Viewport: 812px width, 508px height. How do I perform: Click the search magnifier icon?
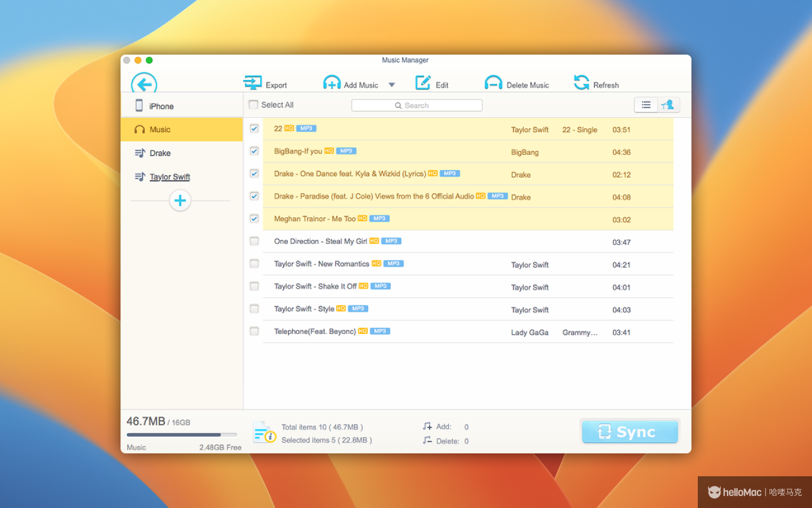pos(398,105)
